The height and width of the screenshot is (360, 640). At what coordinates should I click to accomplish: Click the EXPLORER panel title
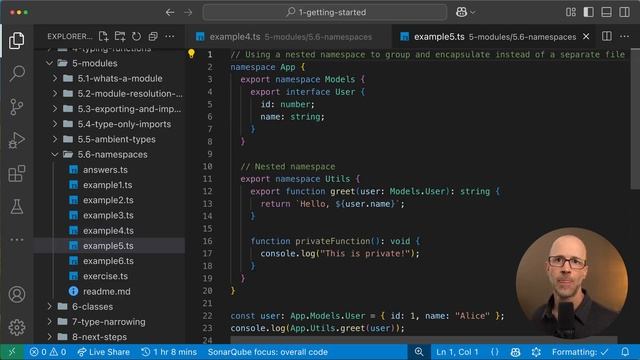[x=69, y=36]
